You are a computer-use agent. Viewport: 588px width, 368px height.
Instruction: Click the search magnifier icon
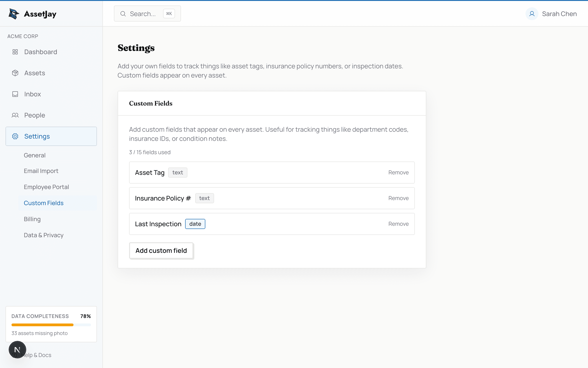pos(123,14)
